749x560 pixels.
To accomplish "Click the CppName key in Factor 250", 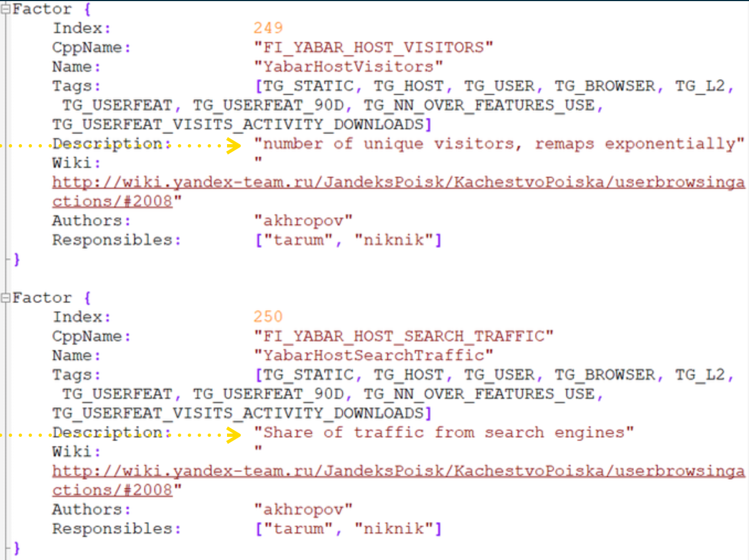I will [x=92, y=336].
